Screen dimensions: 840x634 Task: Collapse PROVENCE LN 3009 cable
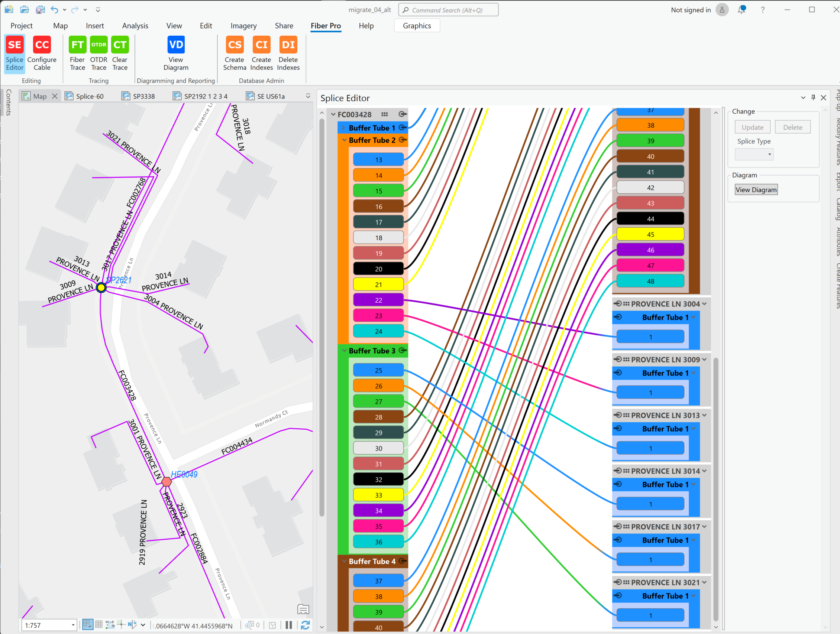click(x=704, y=359)
